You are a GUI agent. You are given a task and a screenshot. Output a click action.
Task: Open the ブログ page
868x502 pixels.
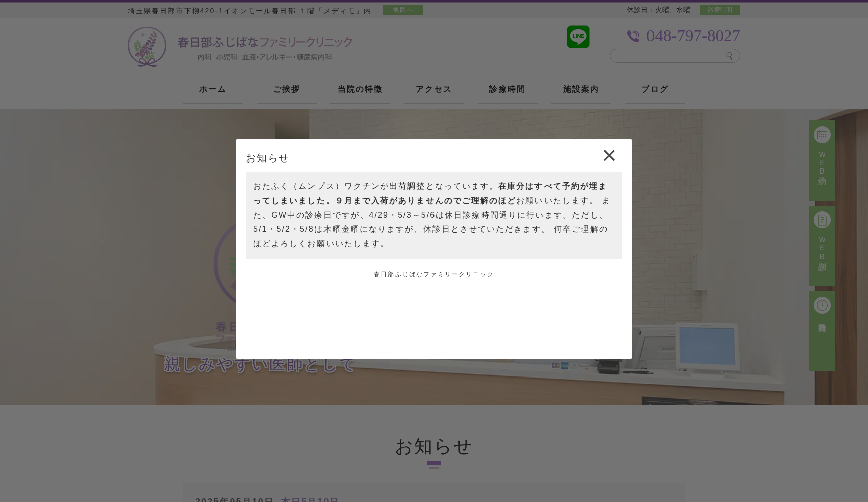click(x=654, y=89)
